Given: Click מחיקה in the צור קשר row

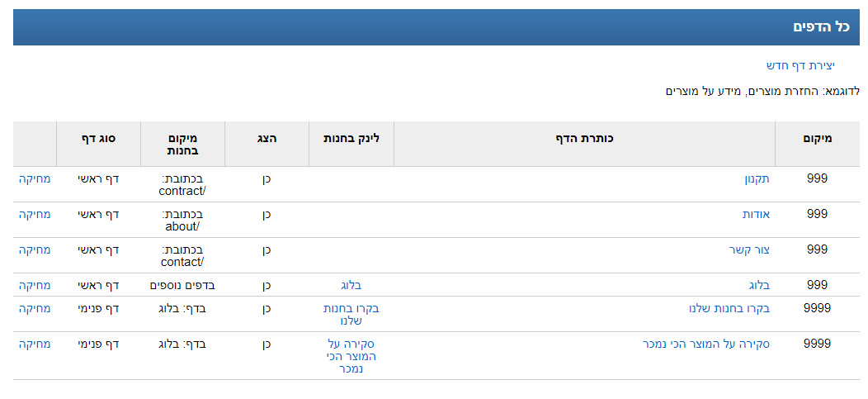Looking at the screenshot, I should click(35, 249).
